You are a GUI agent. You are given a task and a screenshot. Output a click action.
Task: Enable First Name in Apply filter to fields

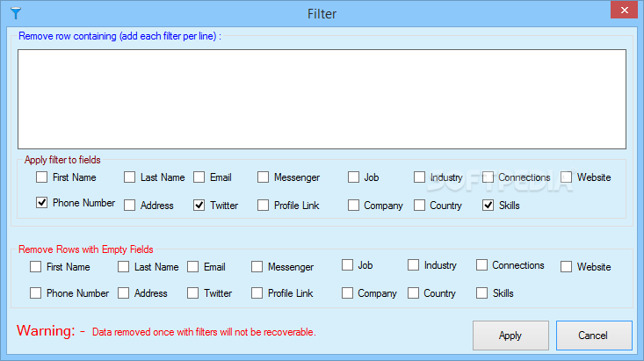tap(41, 177)
